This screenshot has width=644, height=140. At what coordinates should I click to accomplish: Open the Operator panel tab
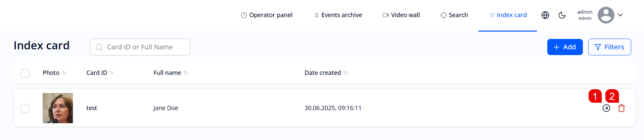point(267,15)
